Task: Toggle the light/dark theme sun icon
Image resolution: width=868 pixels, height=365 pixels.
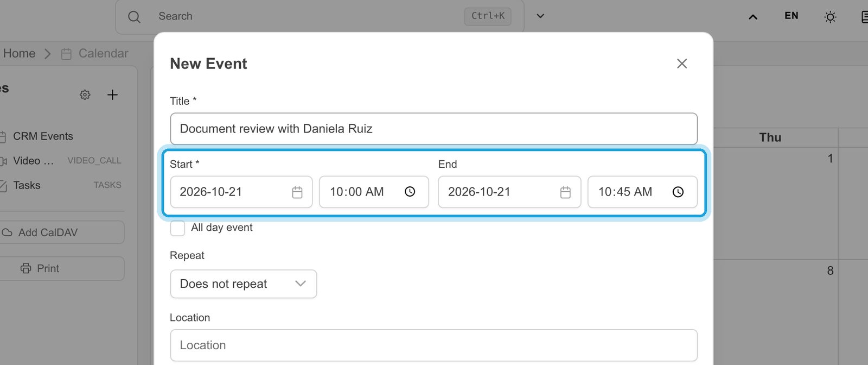Action: click(x=830, y=17)
